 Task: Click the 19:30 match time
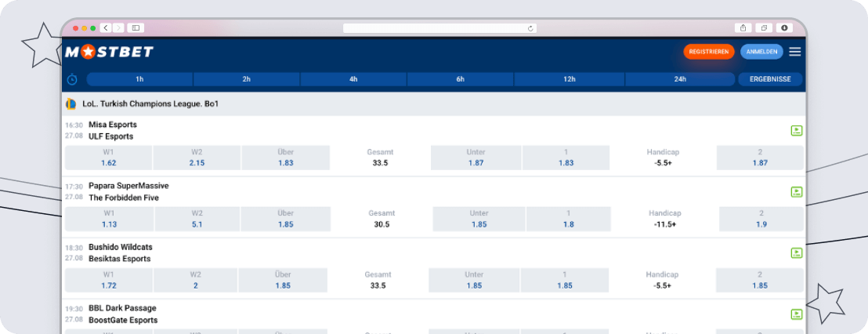point(74,309)
